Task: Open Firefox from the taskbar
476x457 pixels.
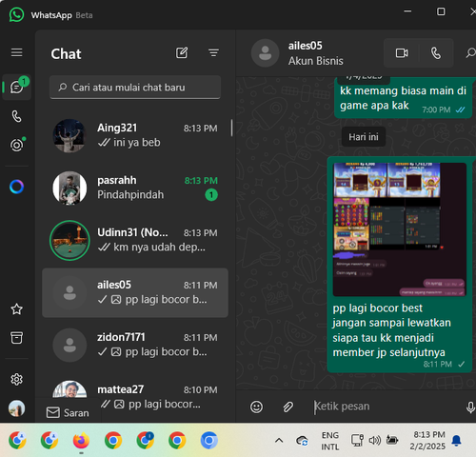Action: (81, 440)
